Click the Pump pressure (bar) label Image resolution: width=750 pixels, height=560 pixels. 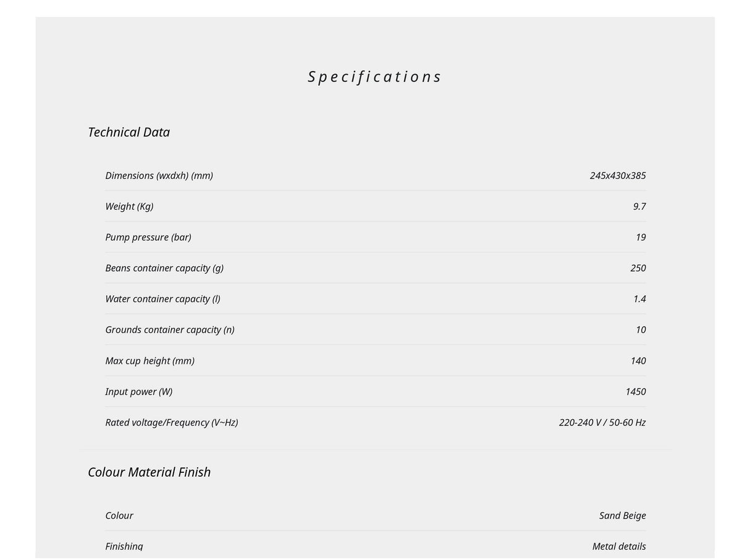click(x=148, y=237)
